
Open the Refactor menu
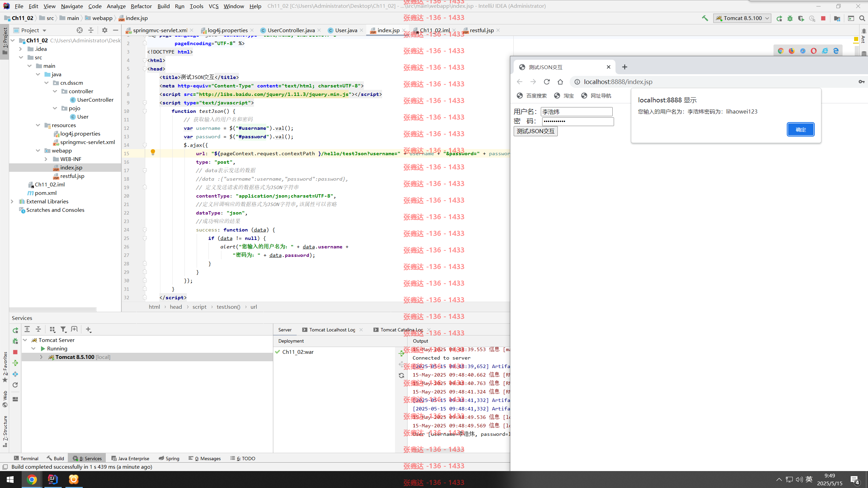pos(141,6)
